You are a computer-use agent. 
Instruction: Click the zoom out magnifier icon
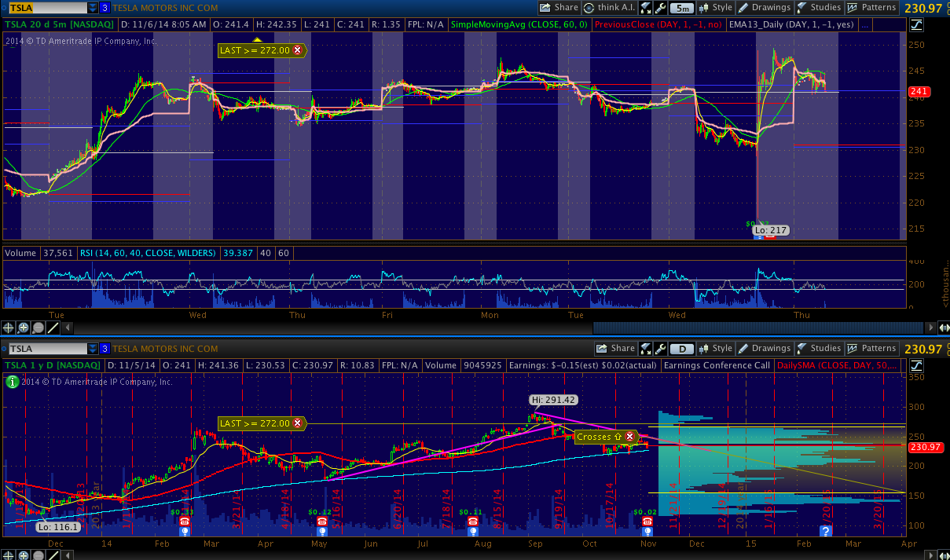(39, 328)
